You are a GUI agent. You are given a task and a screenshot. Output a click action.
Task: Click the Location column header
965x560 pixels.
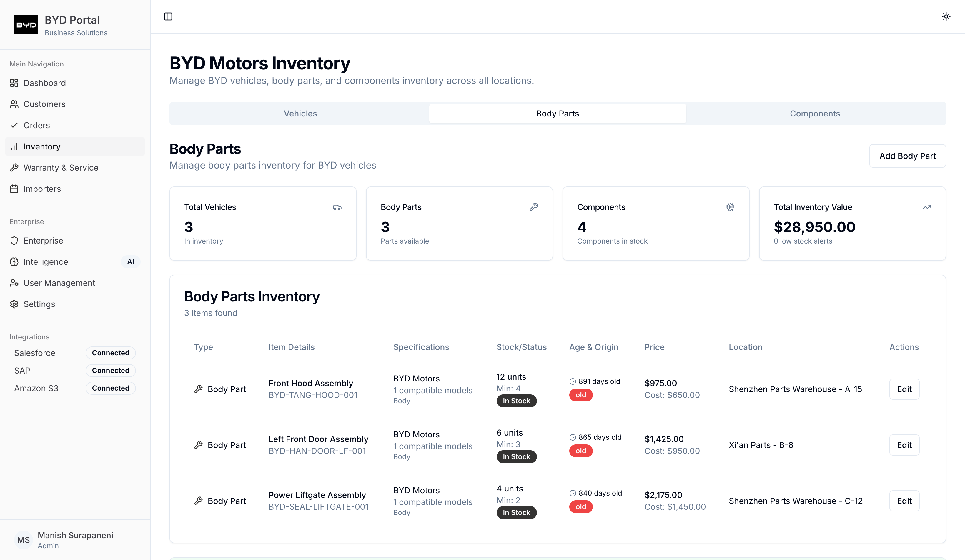tap(746, 347)
